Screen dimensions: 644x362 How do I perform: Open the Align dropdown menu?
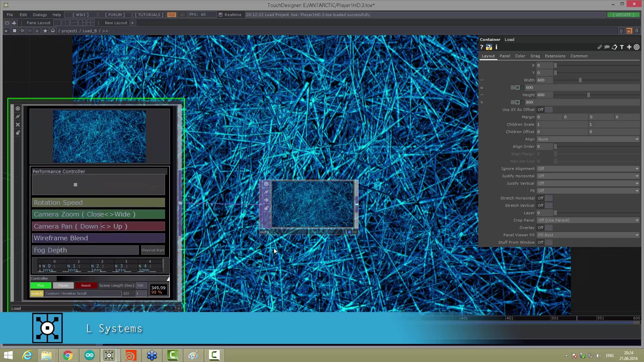[588, 139]
